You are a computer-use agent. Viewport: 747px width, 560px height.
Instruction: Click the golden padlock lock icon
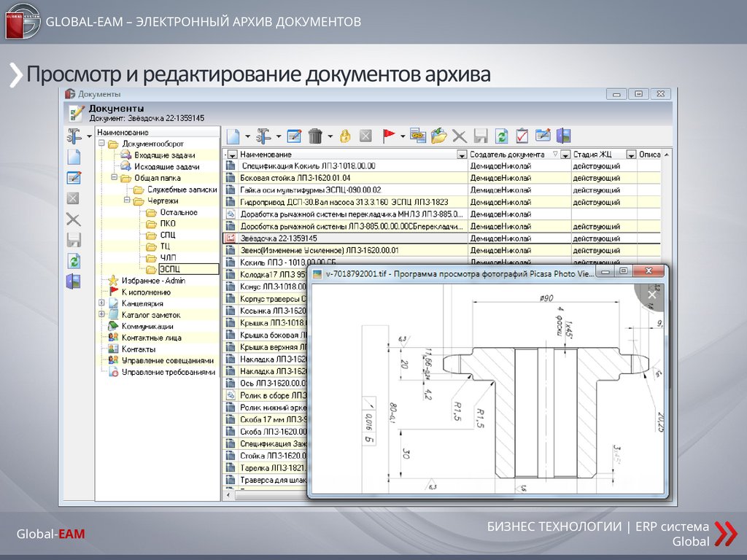pyautogui.click(x=345, y=136)
